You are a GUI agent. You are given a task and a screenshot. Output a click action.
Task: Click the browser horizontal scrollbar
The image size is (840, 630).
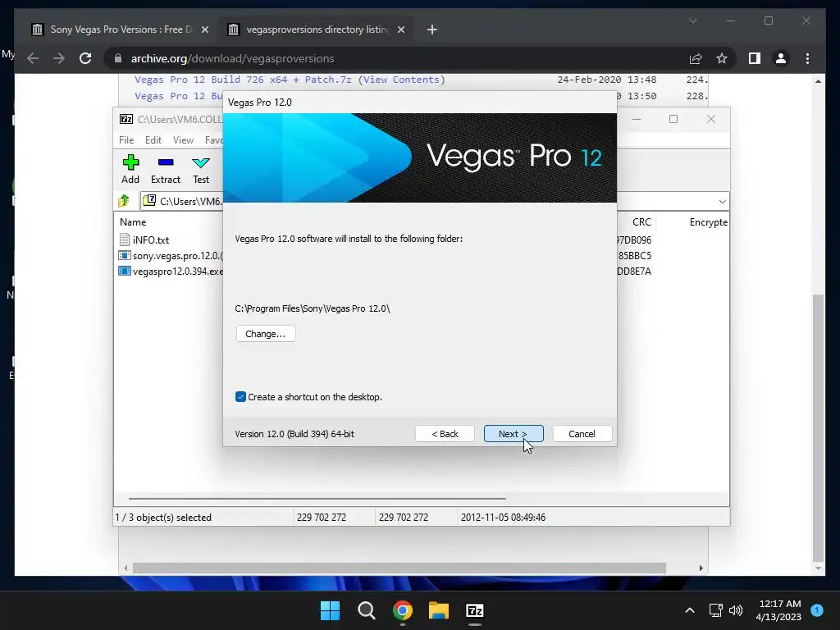point(399,568)
